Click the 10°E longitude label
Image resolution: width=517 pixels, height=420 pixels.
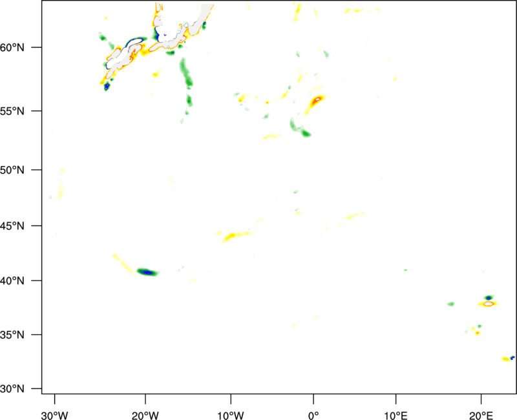click(396, 415)
